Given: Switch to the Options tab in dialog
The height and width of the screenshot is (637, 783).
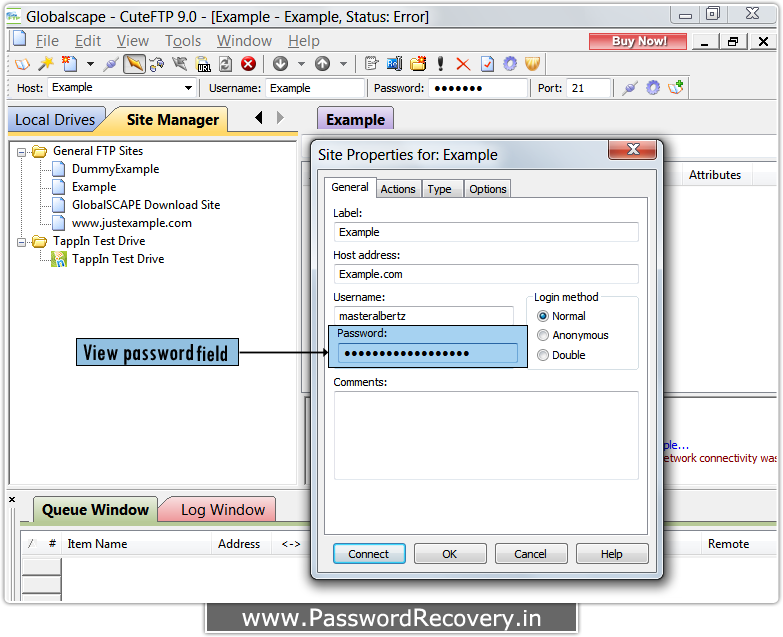Looking at the screenshot, I should [x=488, y=189].
